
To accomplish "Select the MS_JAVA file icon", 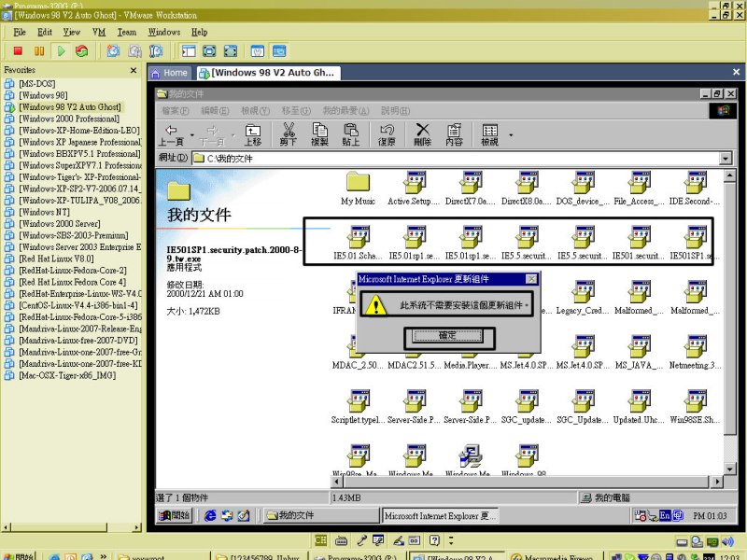I will (x=640, y=353).
